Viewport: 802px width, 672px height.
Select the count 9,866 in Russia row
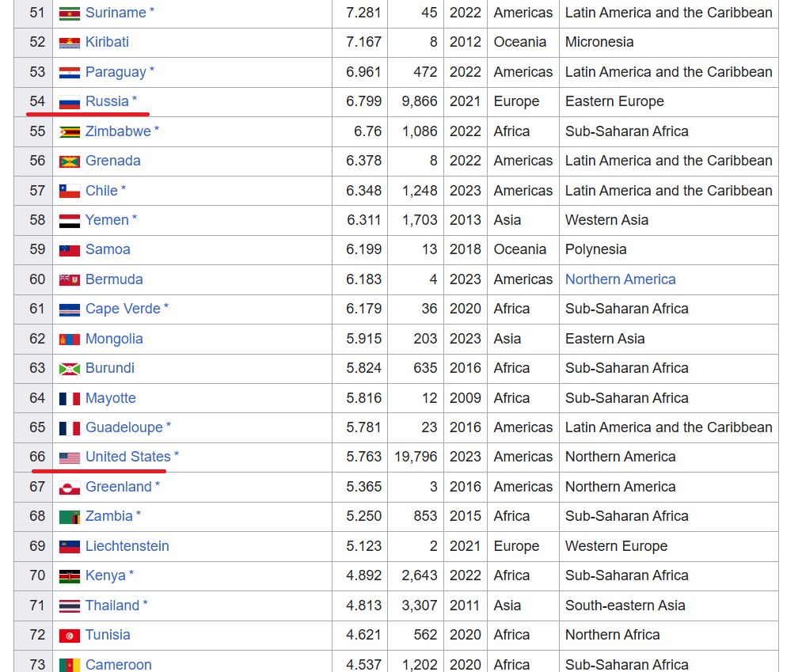point(420,101)
